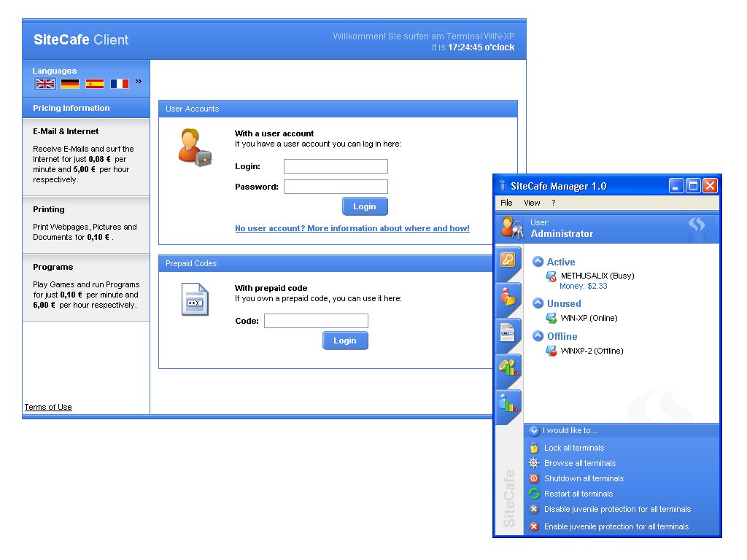Focus the Login text field
Viewport: 747px width, 560px height.
click(x=336, y=166)
